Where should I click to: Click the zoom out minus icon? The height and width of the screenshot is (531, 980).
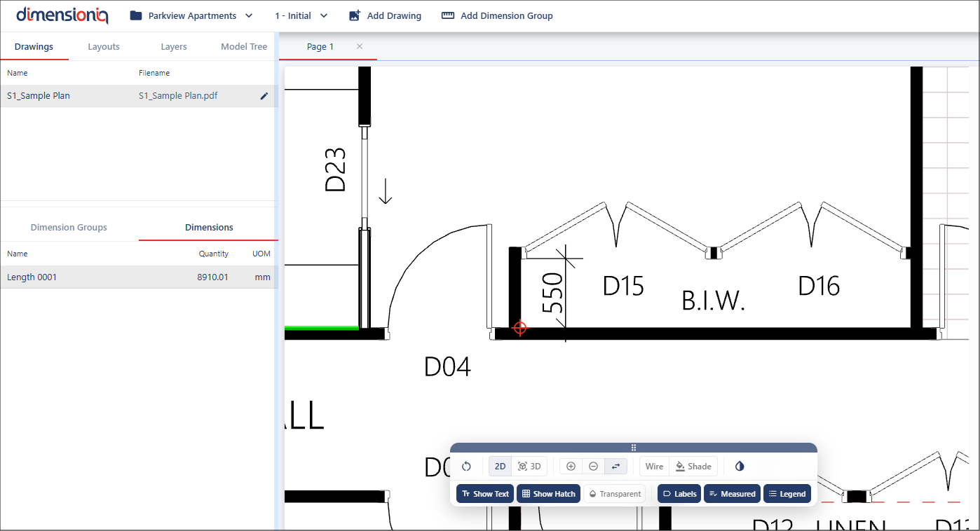pyautogui.click(x=593, y=467)
